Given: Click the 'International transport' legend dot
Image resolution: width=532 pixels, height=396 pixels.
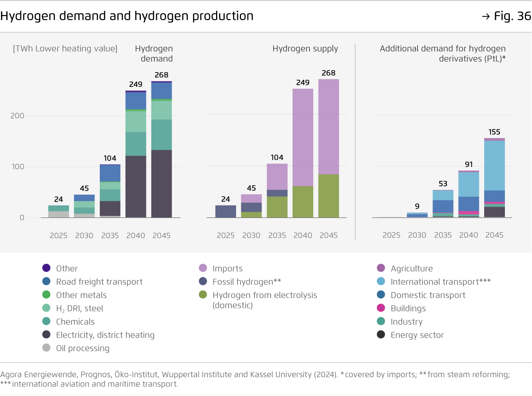Looking at the screenshot, I should (x=381, y=281).
